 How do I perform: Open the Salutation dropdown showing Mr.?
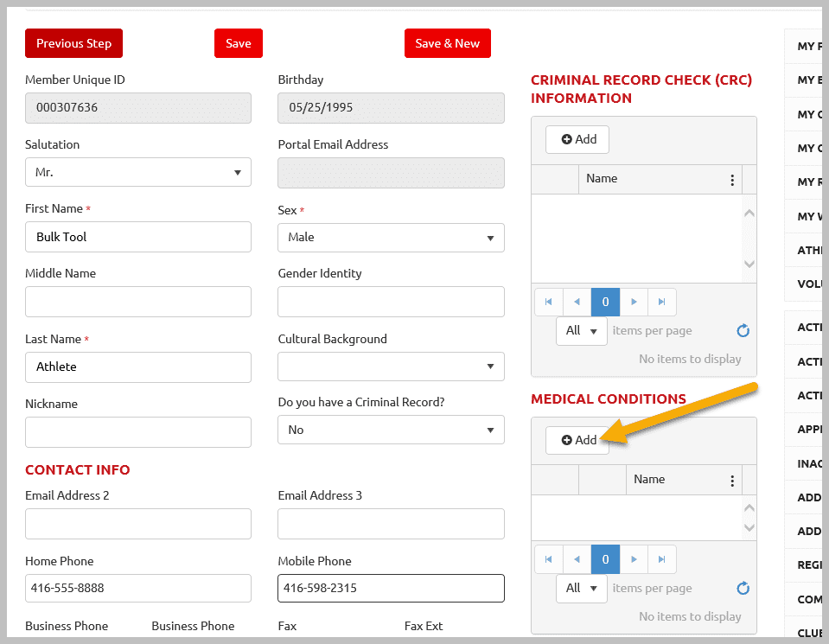click(138, 172)
